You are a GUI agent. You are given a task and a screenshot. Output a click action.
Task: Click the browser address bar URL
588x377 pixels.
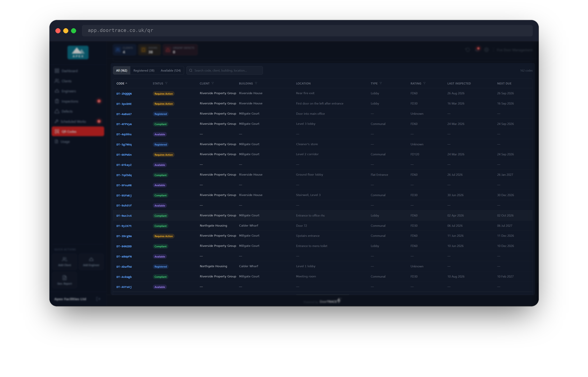coord(120,30)
